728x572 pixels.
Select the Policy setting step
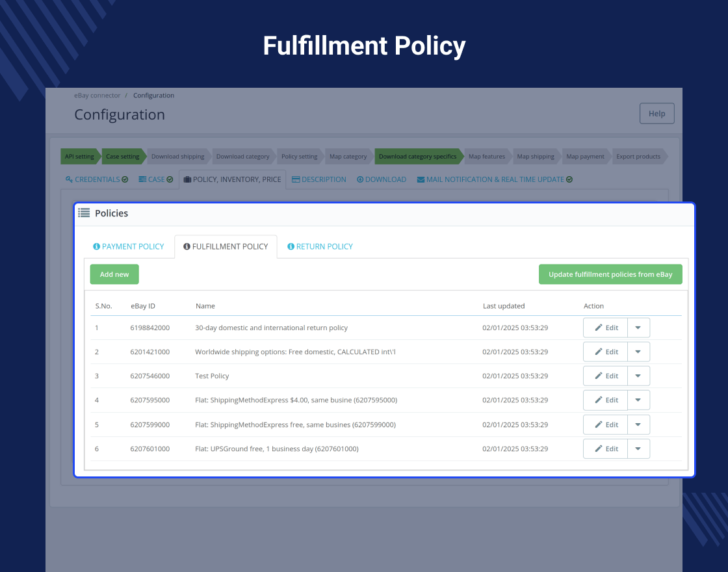click(x=300, y=157)
